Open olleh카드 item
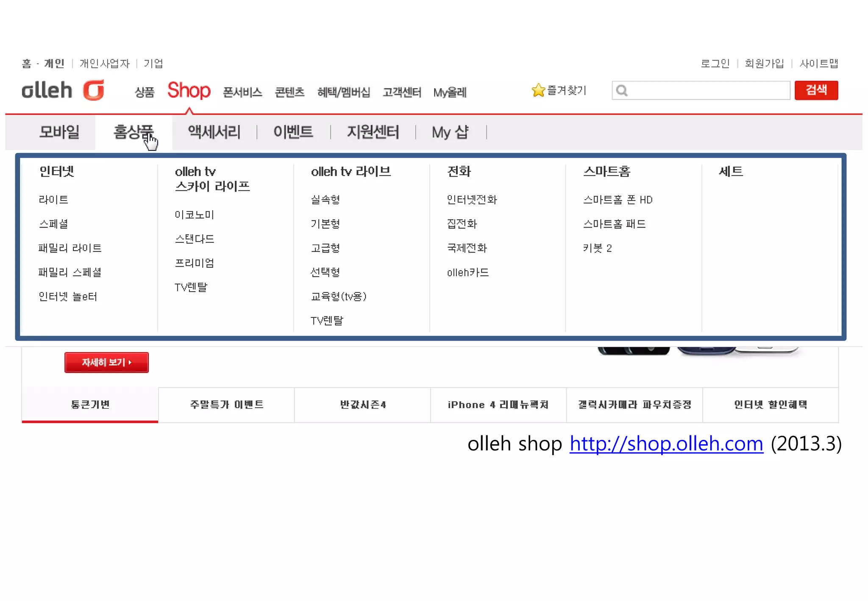The height and width of the screenshot is (601, 868). (x=468, y=273)
